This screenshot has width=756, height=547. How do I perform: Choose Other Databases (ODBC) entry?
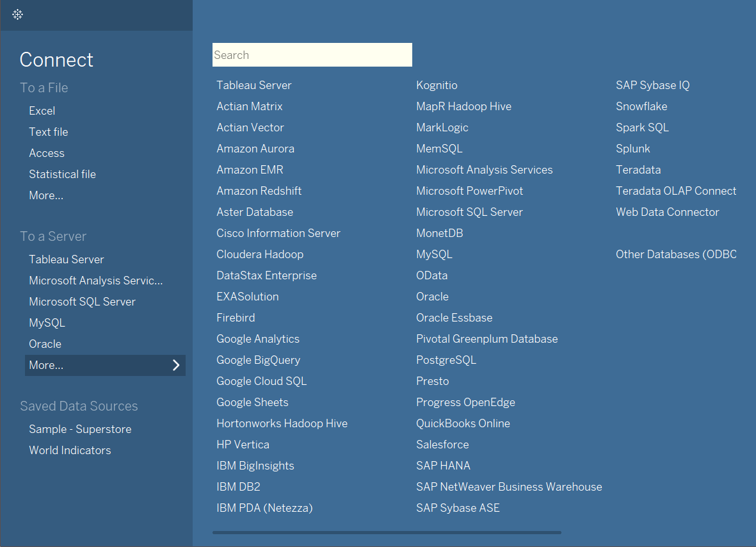tap(676, 254)
